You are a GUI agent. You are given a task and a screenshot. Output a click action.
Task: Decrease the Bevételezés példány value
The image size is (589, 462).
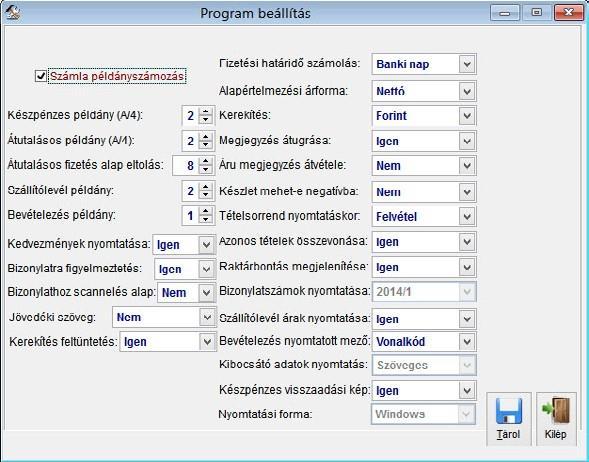tap(205, 220)
